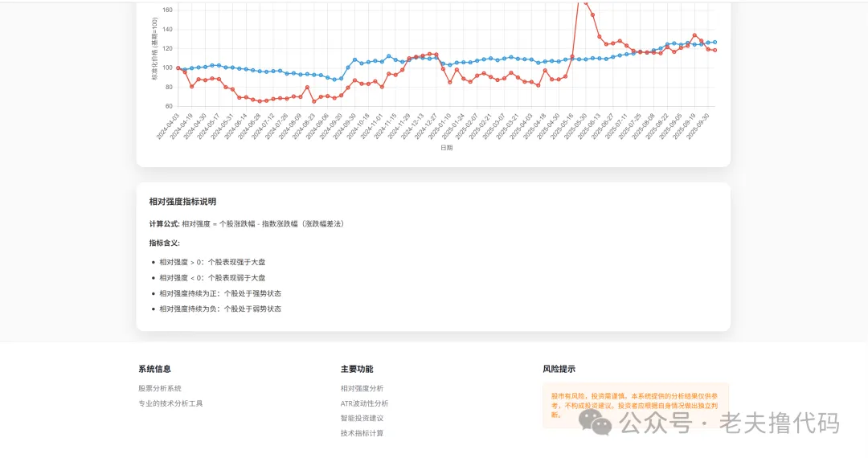Click the 相对强度持续为负 bullet item

(220, 309)
